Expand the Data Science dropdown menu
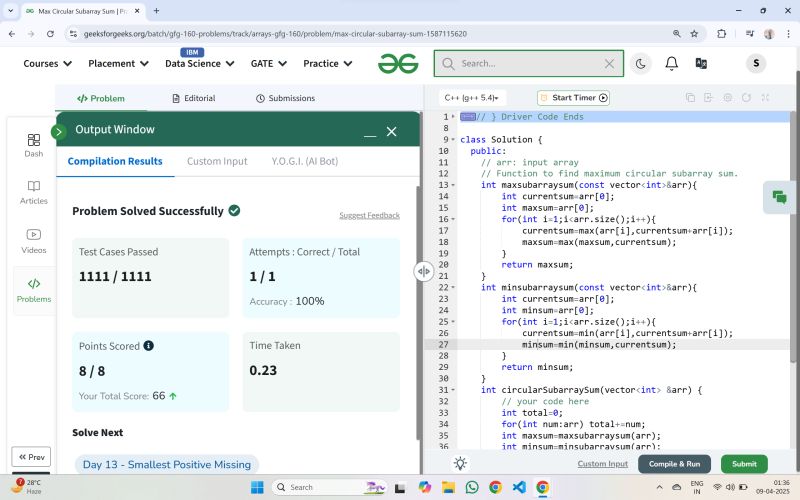Viewport: 800px width, 500px height. (199, 64)
